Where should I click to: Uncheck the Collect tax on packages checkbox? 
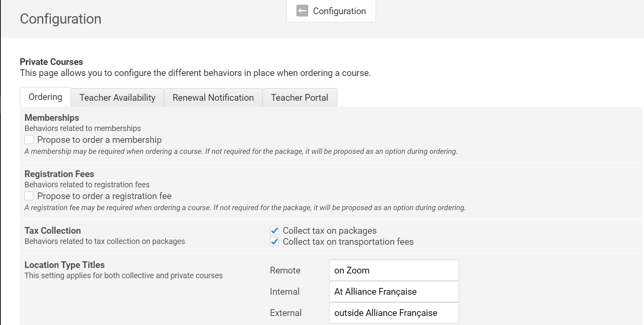pos(275,231)
